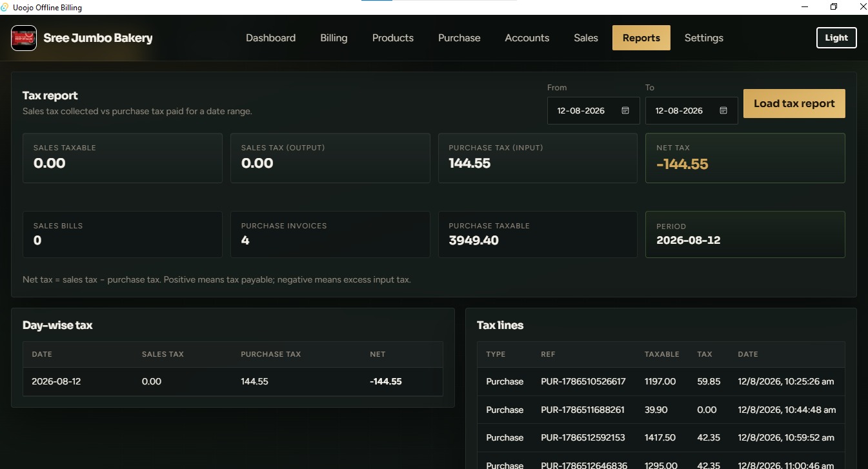Go to the Products tab
Viewport: 868px width, 469px height.
(x=392, y=38)
